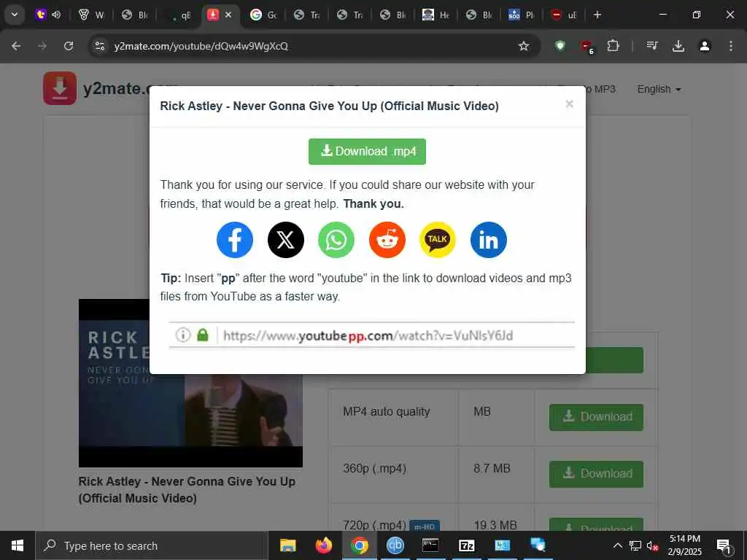The image size is (747, 560).
Task: Switch to the 'uE' tab
Action: (x=564, y=15)
